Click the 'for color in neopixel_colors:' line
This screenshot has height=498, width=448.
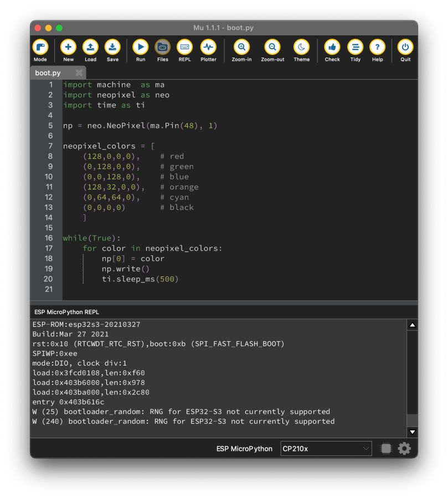pos(152,248)
